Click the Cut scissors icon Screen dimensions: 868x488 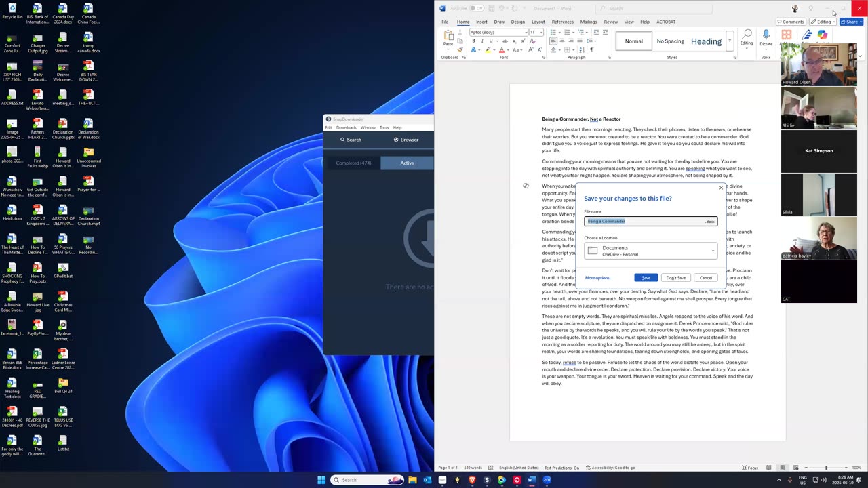pyautogui.click(x=460, y=33)
